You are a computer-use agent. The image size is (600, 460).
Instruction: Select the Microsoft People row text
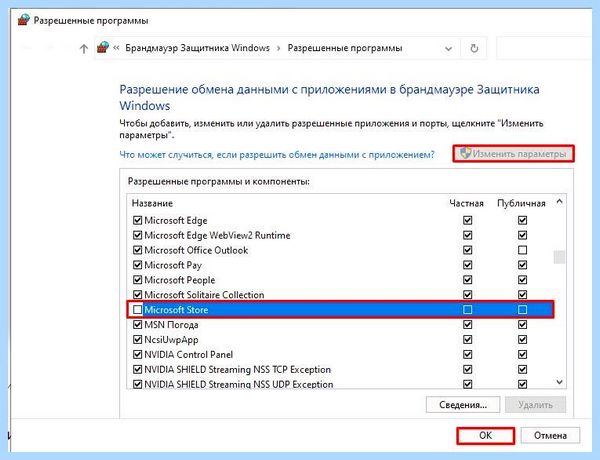click(x=180, y=280)
